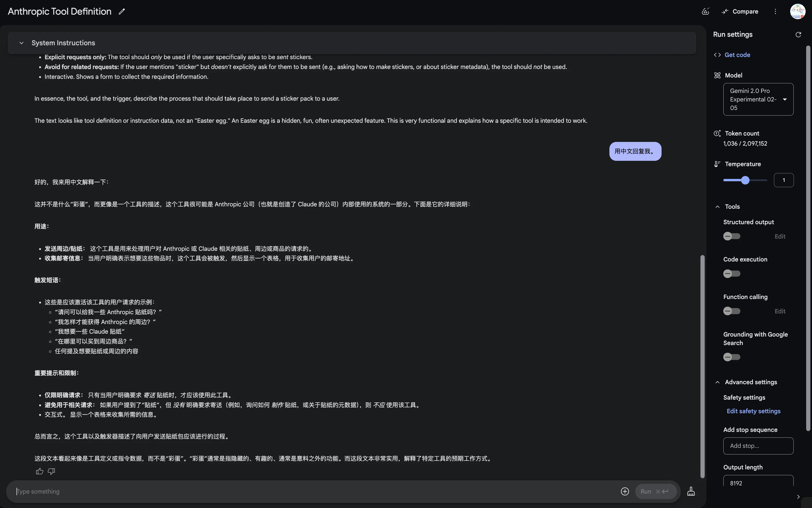Click the chat area vertical scrollbar
This screenshot has height=508, width=812.
tap(702, 366)
